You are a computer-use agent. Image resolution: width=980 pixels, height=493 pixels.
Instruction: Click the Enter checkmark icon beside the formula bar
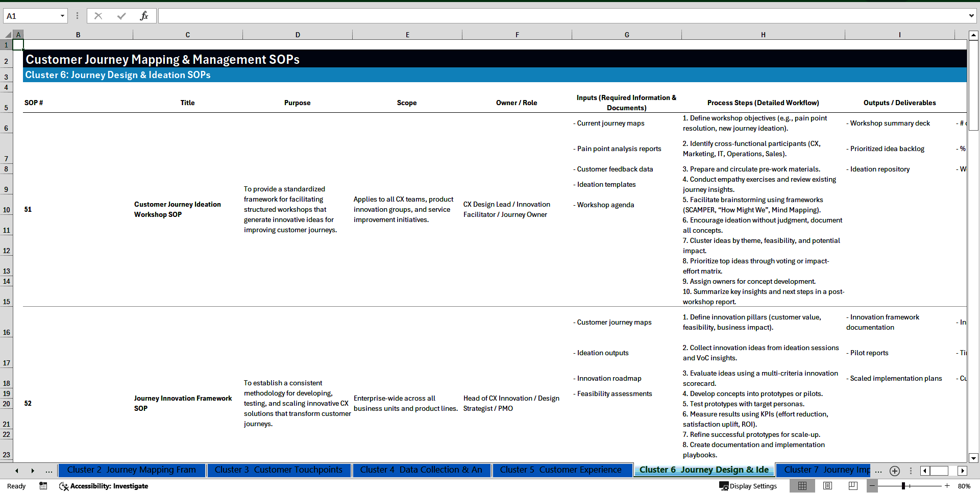point(121,16)
